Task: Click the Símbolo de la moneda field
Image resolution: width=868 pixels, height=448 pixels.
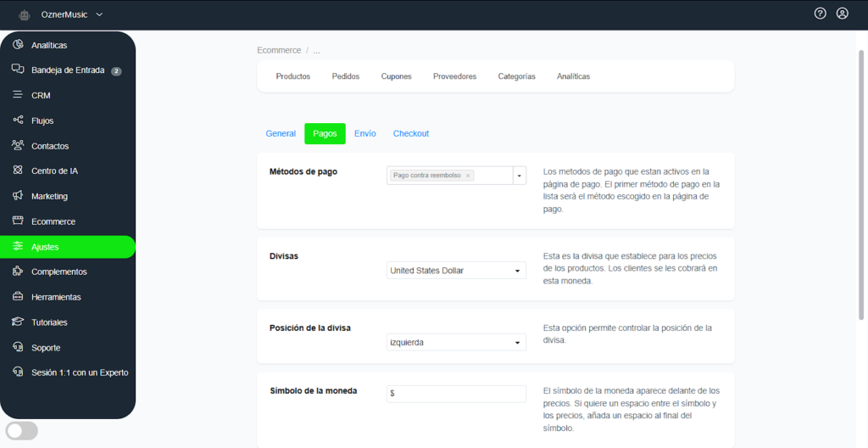Action: 456,394
